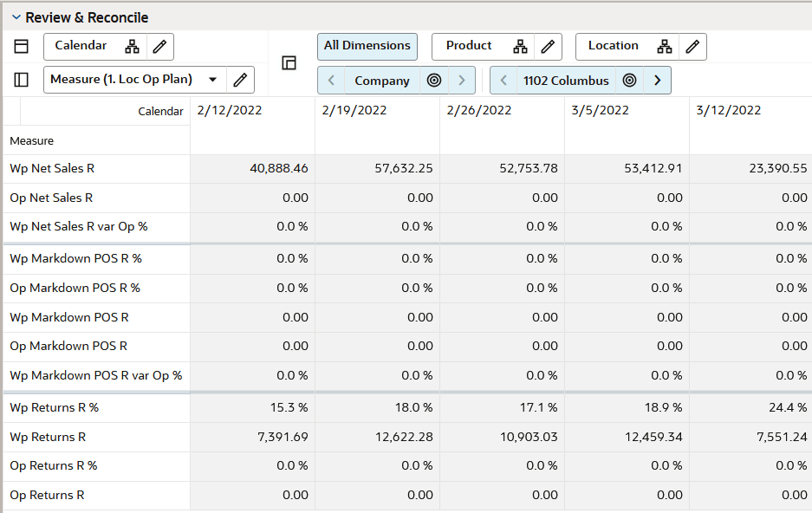Edit the Measure profile with pencil icon
The width and height of the screenshot is (812, 513).
point(240,80)
